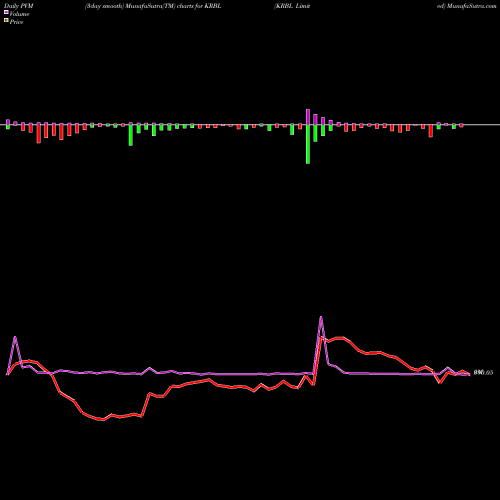The height and width of the screenshot is (500, 500).
Task: Click the Volume legend color swatch
Action: 6,12
